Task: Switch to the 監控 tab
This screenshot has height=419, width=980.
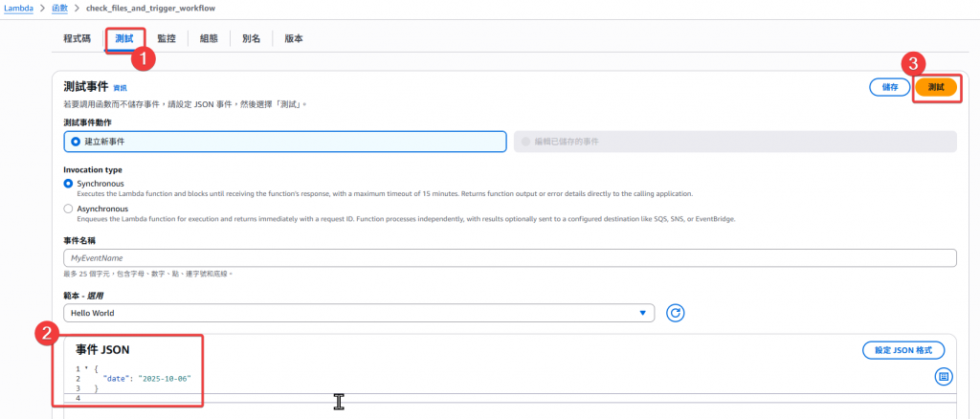Action: tap(167, 38)
